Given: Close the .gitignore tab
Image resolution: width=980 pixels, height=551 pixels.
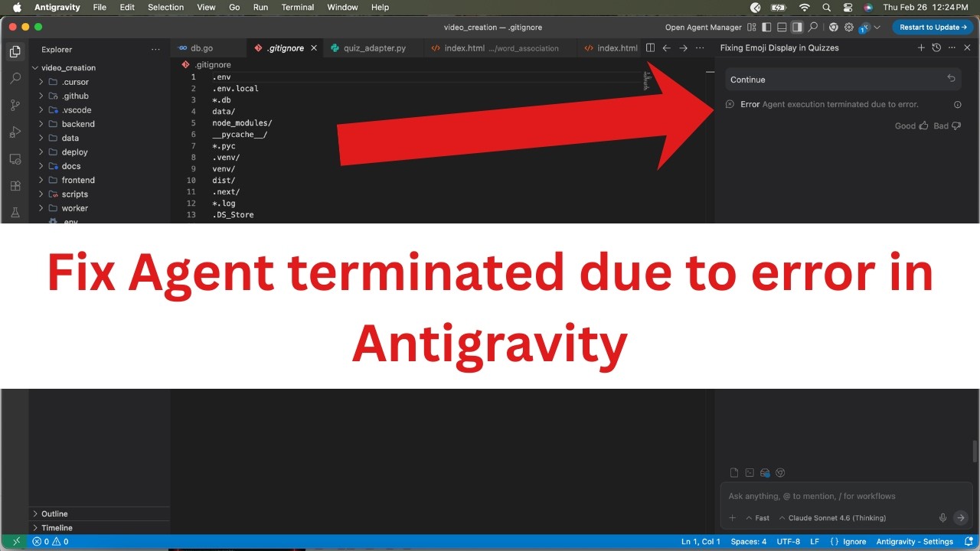Looking at the screenshot, I should [x=313, y=47].
